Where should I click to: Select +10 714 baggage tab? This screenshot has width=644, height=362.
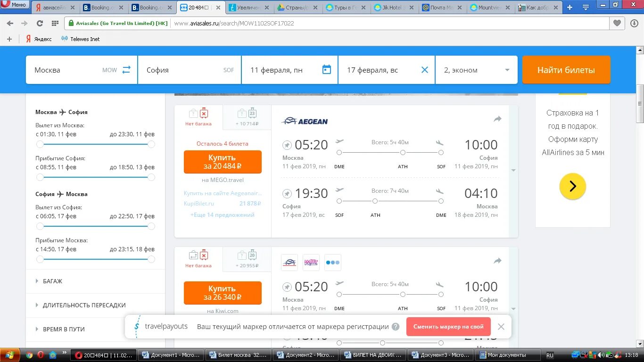click(x=247, y=117)
